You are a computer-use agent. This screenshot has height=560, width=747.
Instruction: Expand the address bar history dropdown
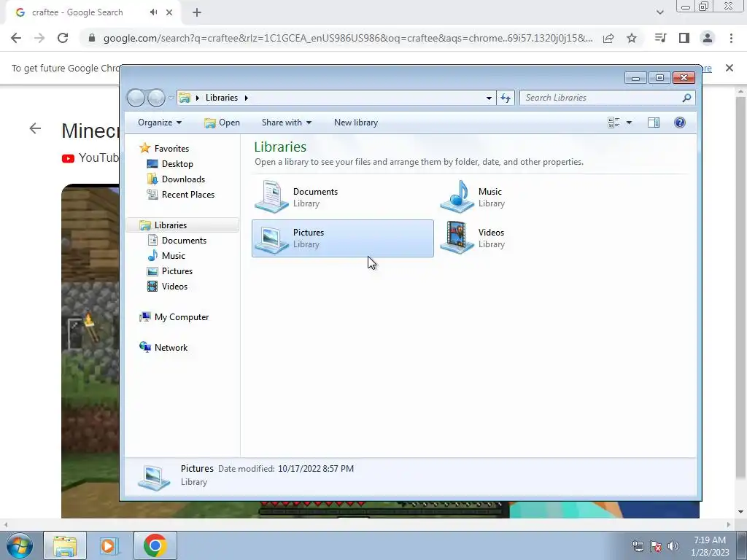(x=489, y=98)
